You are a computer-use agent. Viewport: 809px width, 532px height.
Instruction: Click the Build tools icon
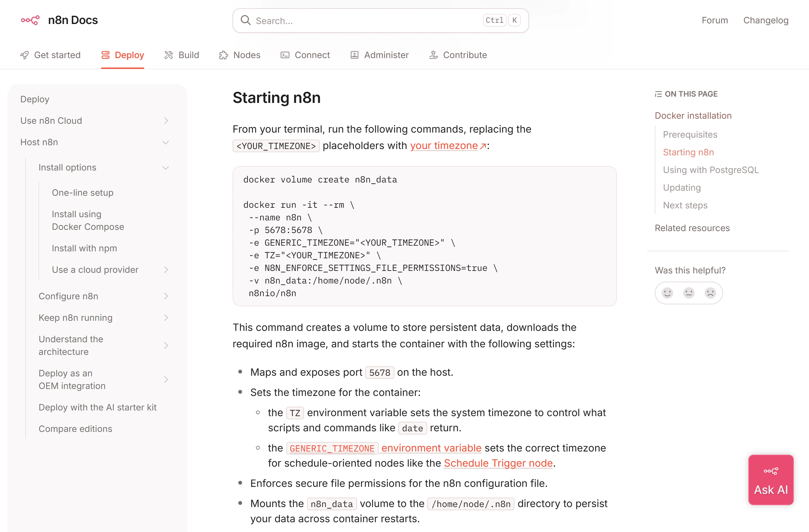point(169,55)
